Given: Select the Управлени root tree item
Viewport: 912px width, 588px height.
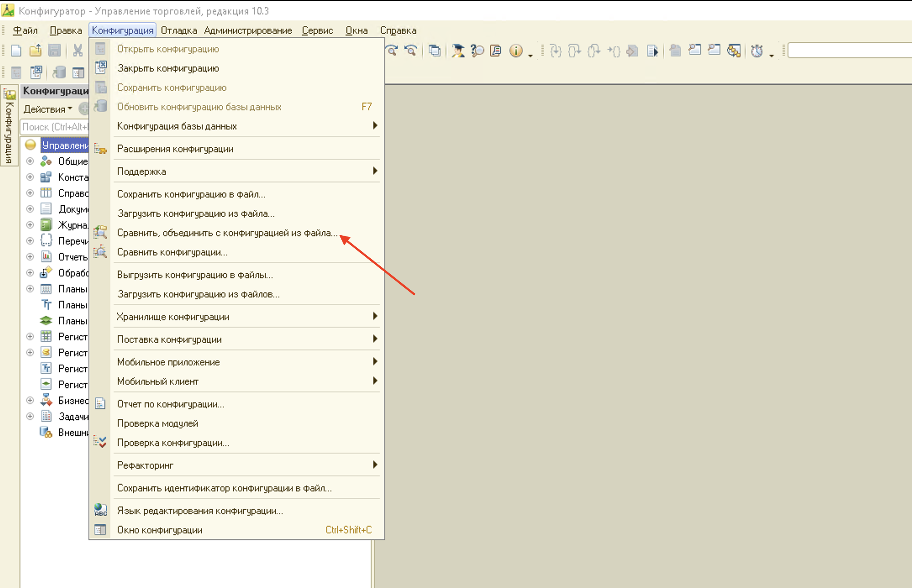Looking at the screenshot, I should pyautogui.click(x=65, y=145).
